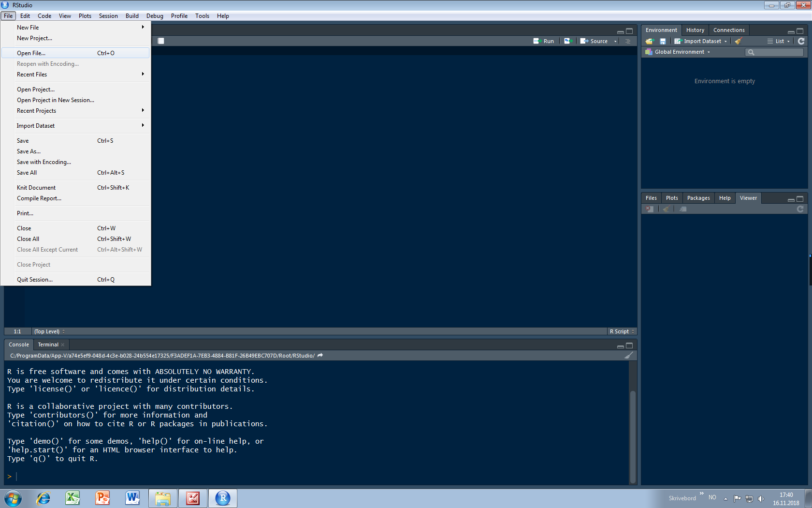
Task: Minimize the Viewer pane
Action: click(791, 199)
